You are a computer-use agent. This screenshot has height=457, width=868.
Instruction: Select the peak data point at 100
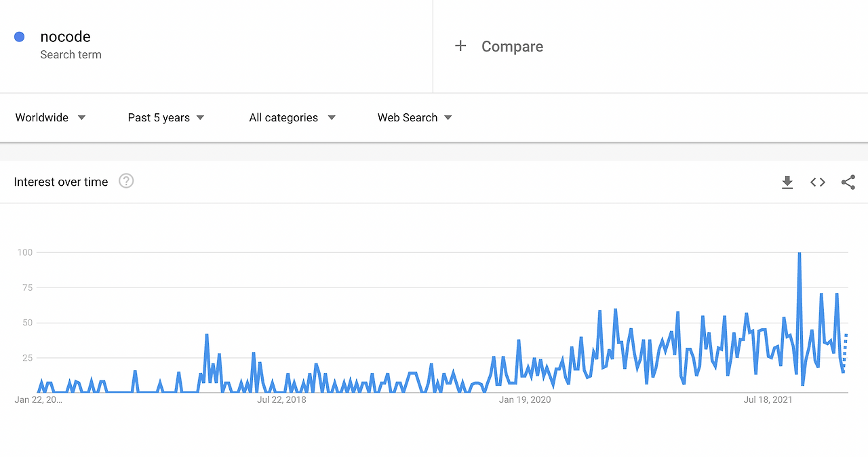point(800,253)
